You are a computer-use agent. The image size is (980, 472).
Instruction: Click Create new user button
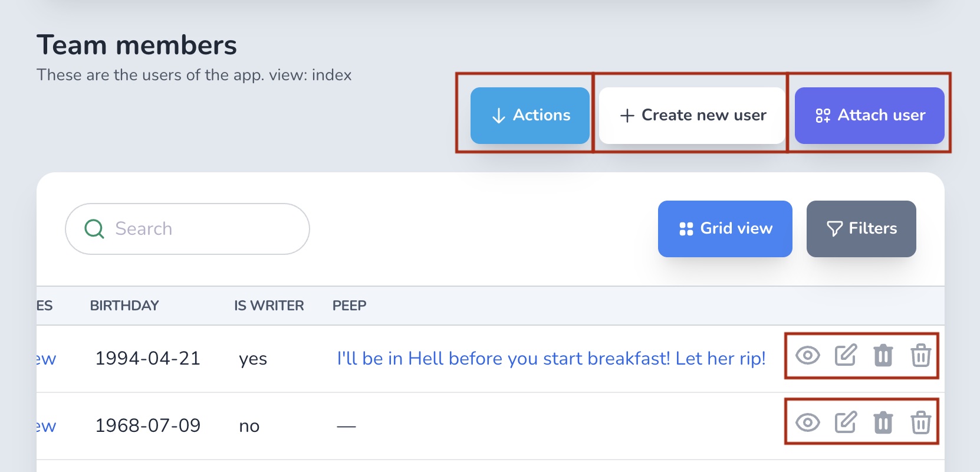[692, 116]
